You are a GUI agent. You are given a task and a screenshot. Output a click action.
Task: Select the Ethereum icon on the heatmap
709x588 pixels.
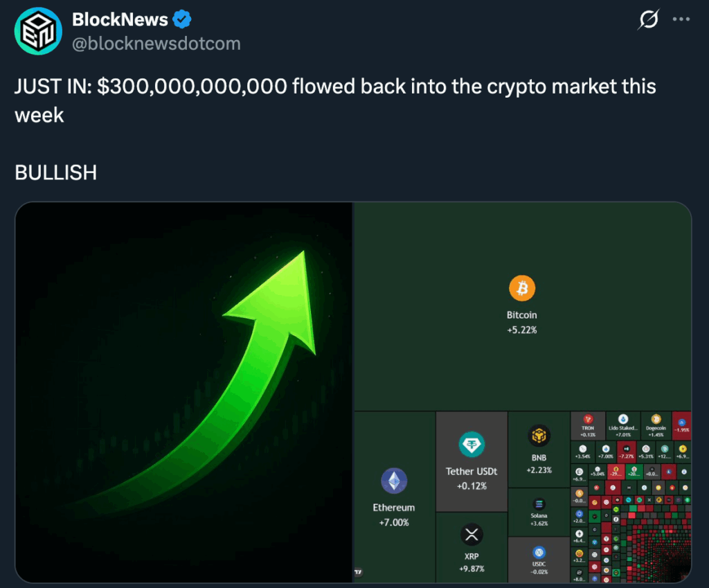(x=393, y=480)
